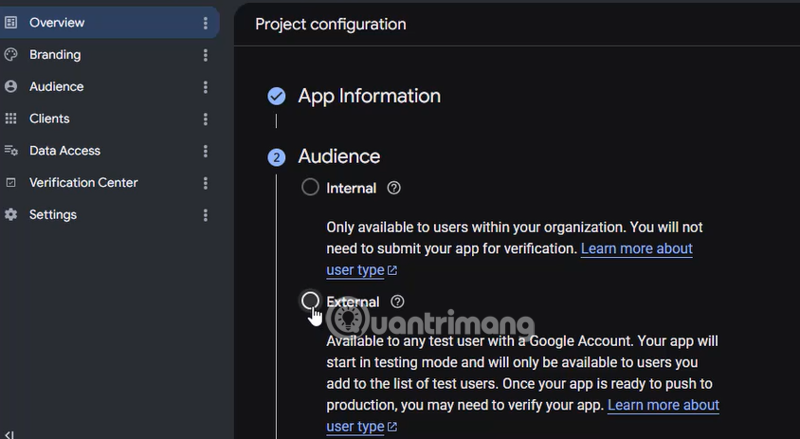Click the completed App Information step checkmark
This screenshot has height=439, width=800.
[277, 96]
